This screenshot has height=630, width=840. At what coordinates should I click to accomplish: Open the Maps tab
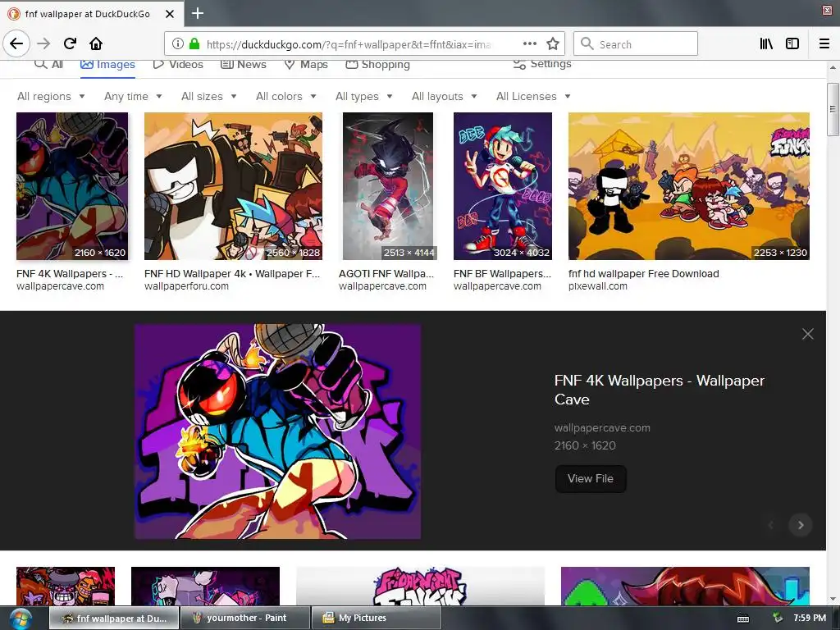pyautogui.click(x=306, y=64)
